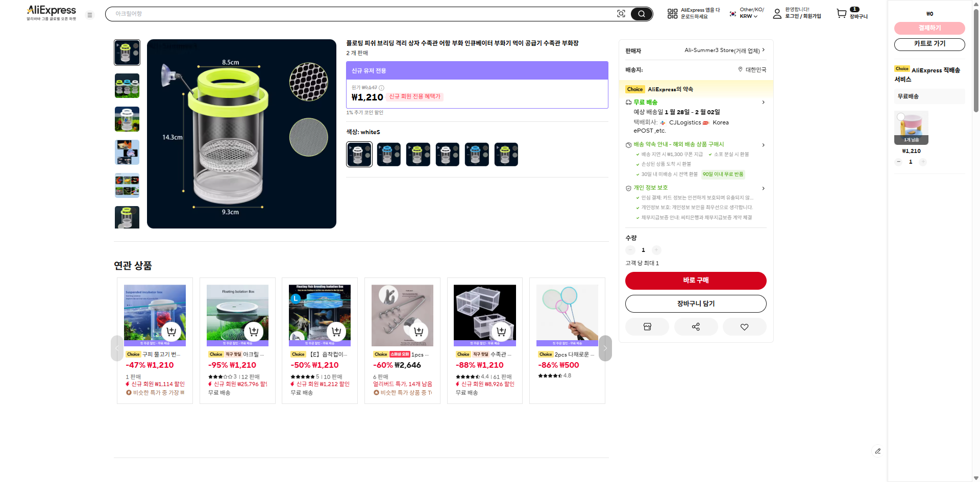
Task: Click the search input field
Action: tap(357, 14)
